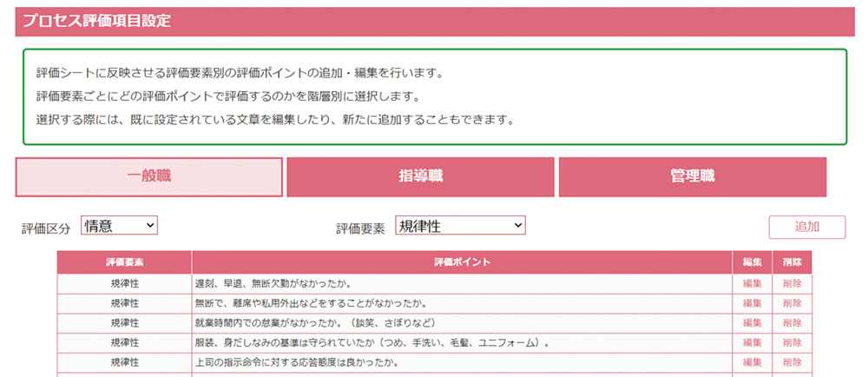Switch to the 一般職 tab
The image size is (868, 377).
[x=149, y=177]
